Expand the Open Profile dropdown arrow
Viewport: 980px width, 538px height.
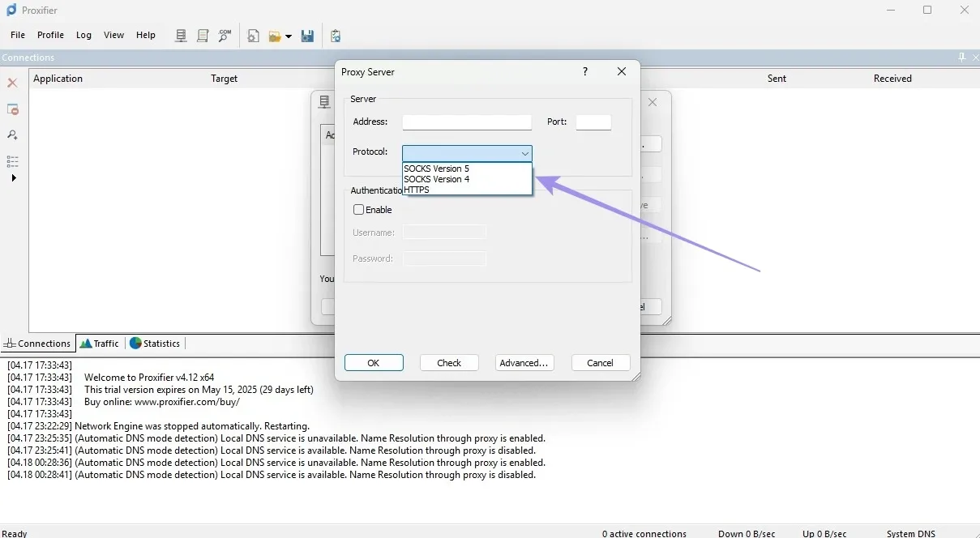coord(288,36)
